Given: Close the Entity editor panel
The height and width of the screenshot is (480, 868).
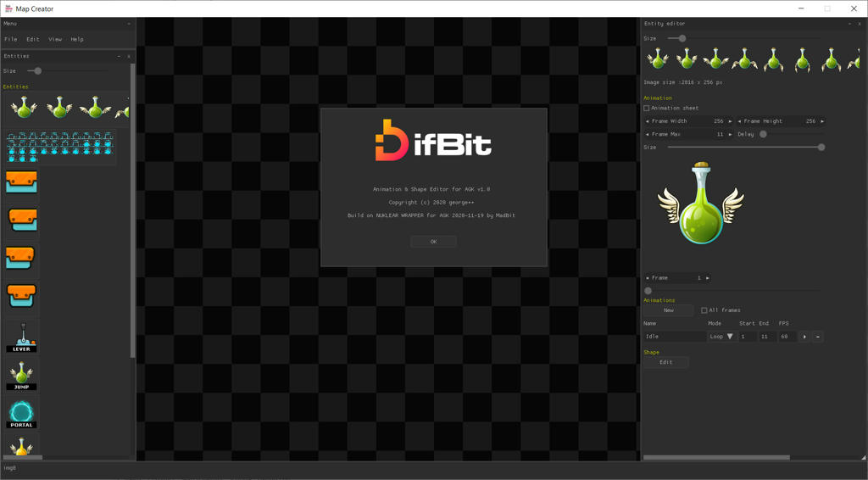Looking at the screenshot, I should [x=860, y=24].
